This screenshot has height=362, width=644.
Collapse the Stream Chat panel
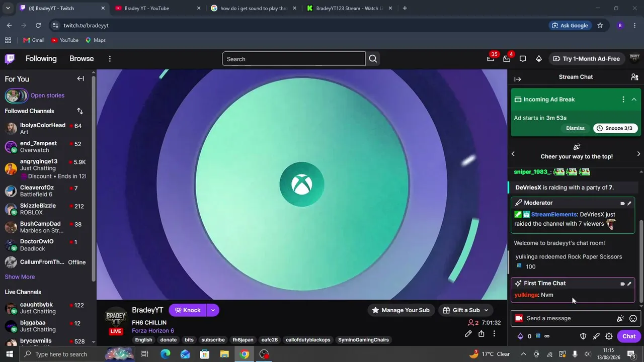coord(518,79)
